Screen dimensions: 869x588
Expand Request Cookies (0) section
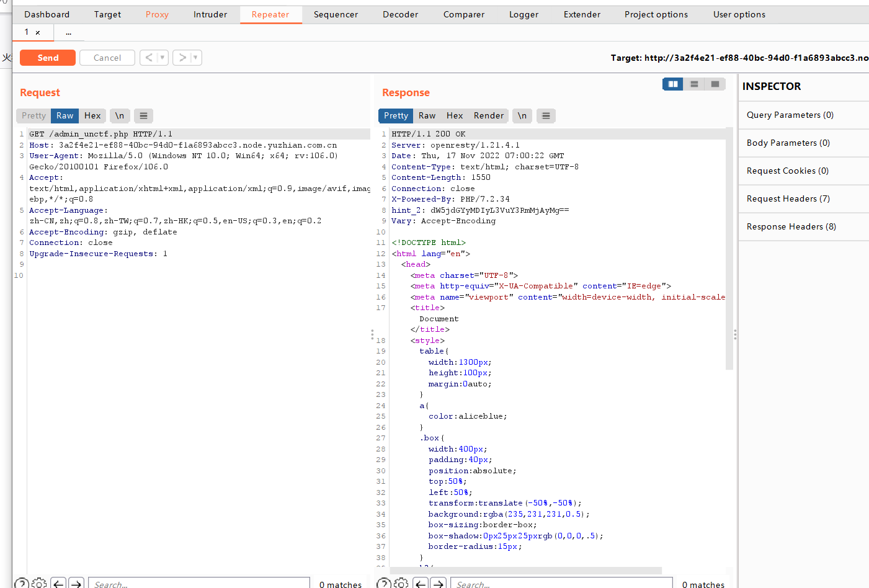coord(804,171)
